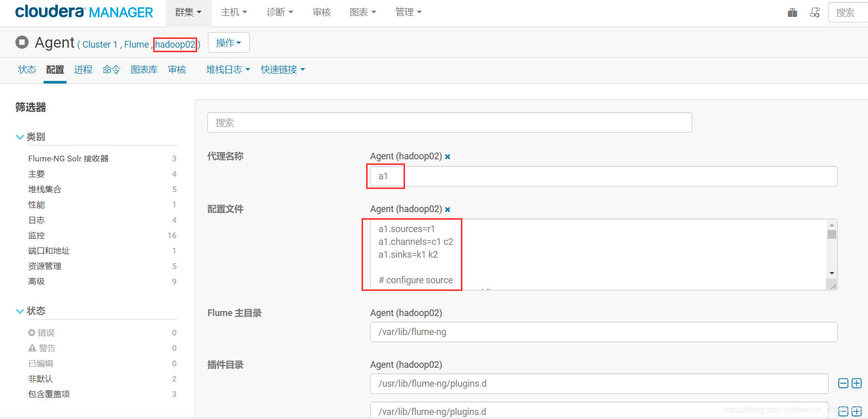Viewport: 868px width, 419px height.
Task: Click the top-right 搜索 field
Action: click(848, 12)
